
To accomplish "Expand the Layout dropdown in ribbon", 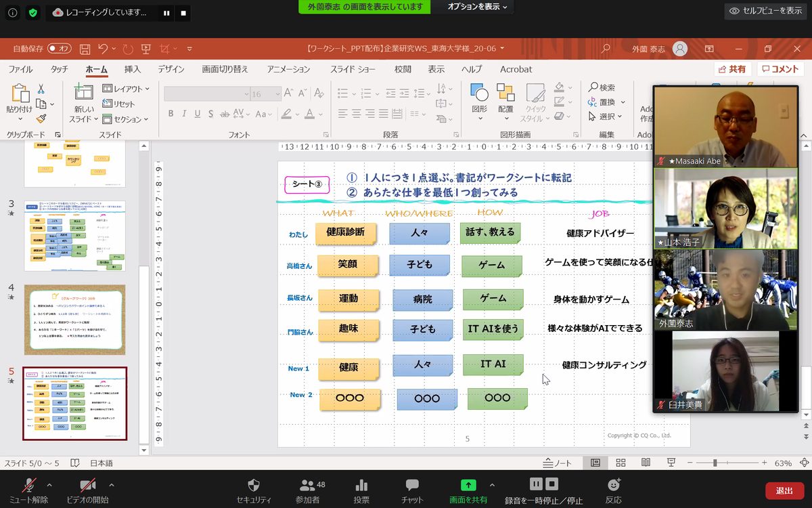I will pyautogui.click(x=127, y=89).
